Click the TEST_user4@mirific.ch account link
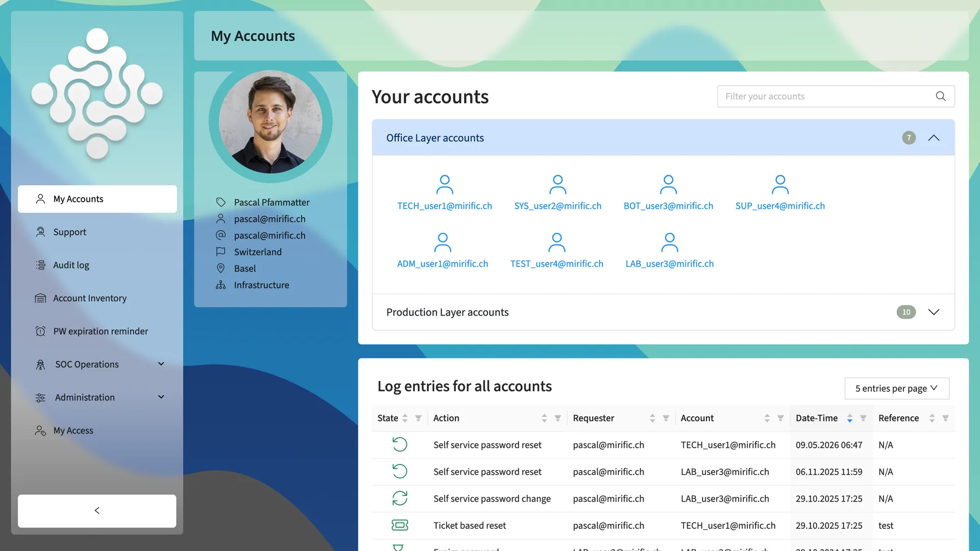 pos(557,264)
